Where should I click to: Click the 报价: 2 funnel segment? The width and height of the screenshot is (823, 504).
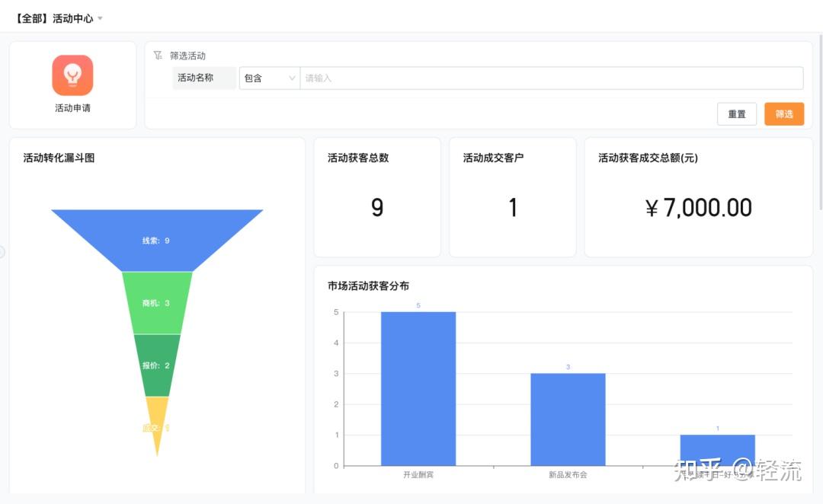point(156,365)
